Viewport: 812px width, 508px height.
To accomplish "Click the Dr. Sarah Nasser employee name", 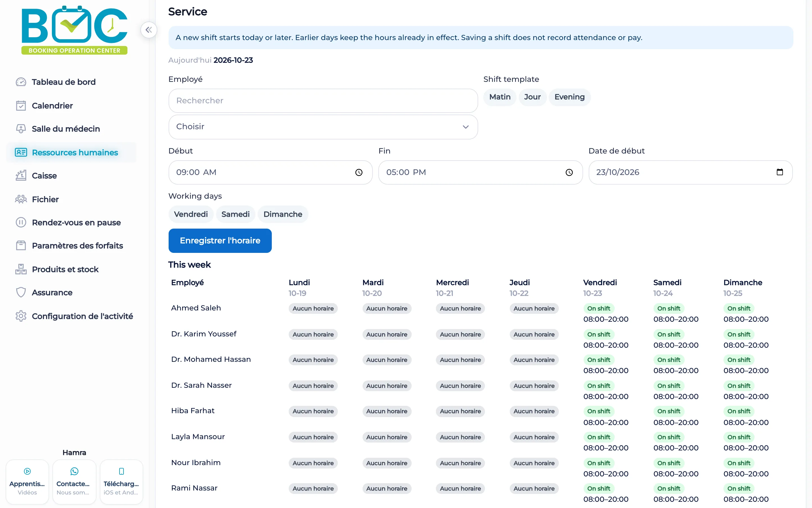I will pyautogui.click(x=201, y=385).
